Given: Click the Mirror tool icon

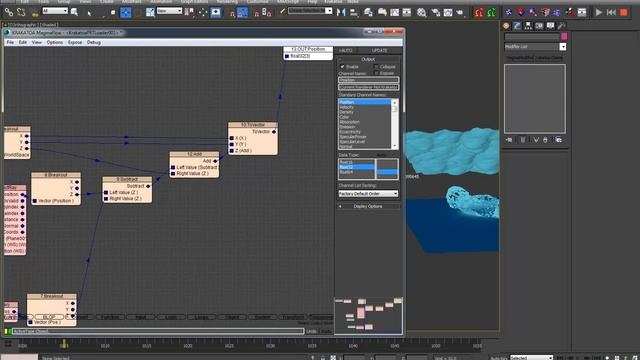Looking at the screenshot, I should [341, 12].
